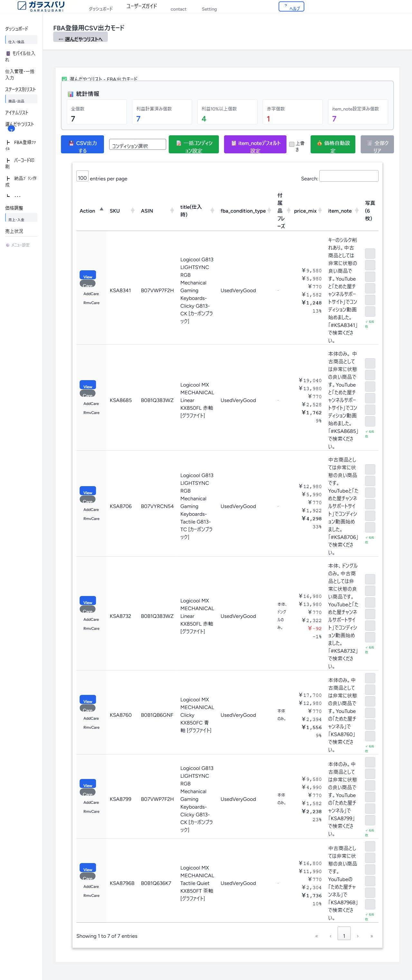Click Care for SKU KSA8341
This screenshot has height=980, width=412.
tap(88, 284)
